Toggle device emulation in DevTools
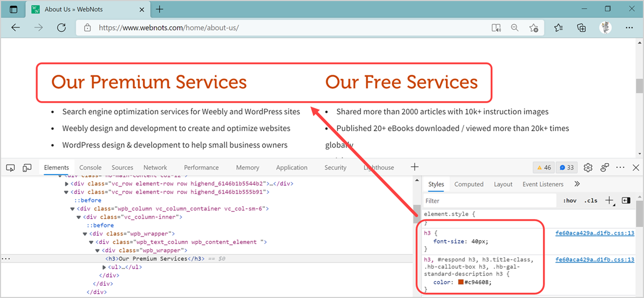This screenshot has width=644, height=298. tap(27, 168)
